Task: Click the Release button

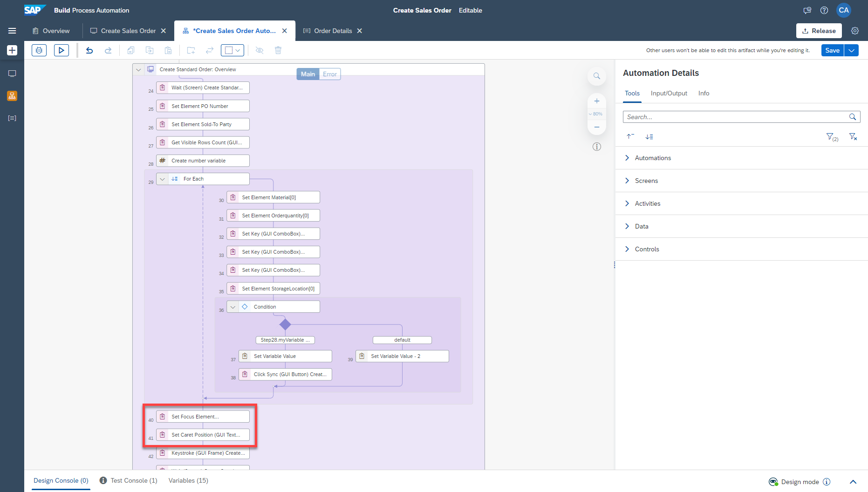Action: coord(819,31)
